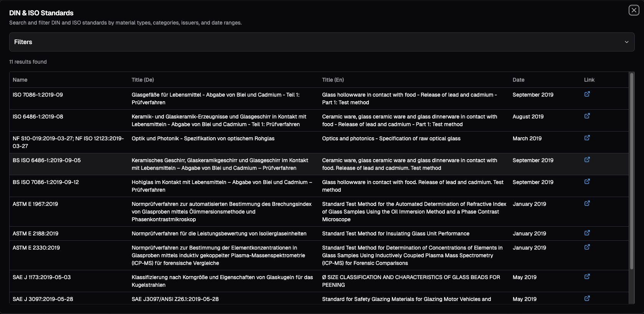
Task: Click the Title (De) column header
Action: [x=143, y=80]
